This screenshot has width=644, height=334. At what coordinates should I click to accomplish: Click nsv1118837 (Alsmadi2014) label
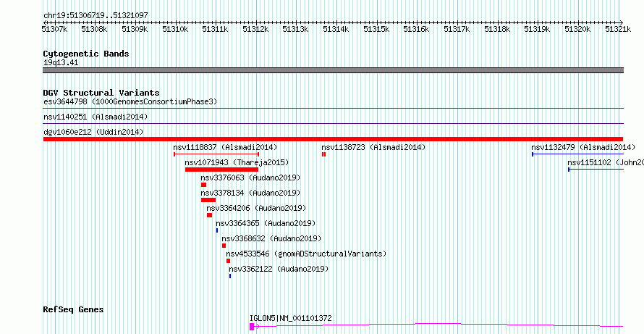pos(225,147)
